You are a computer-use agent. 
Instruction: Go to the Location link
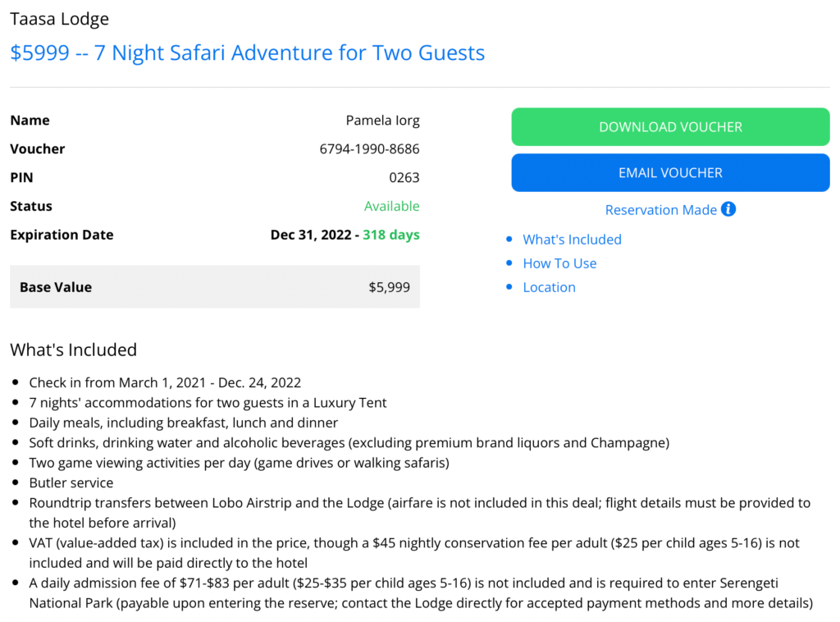[549, 287]
